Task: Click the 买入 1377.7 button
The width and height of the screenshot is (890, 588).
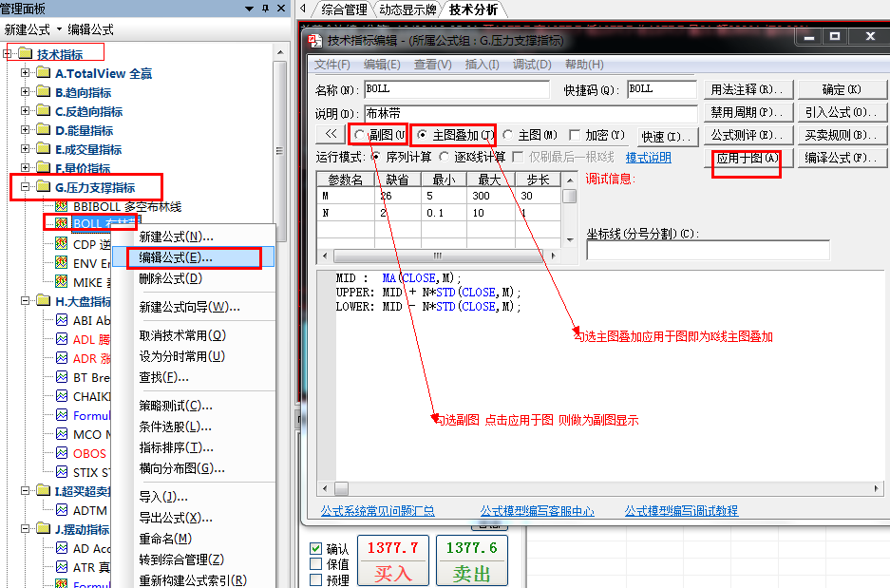Action: click(393, 560)
